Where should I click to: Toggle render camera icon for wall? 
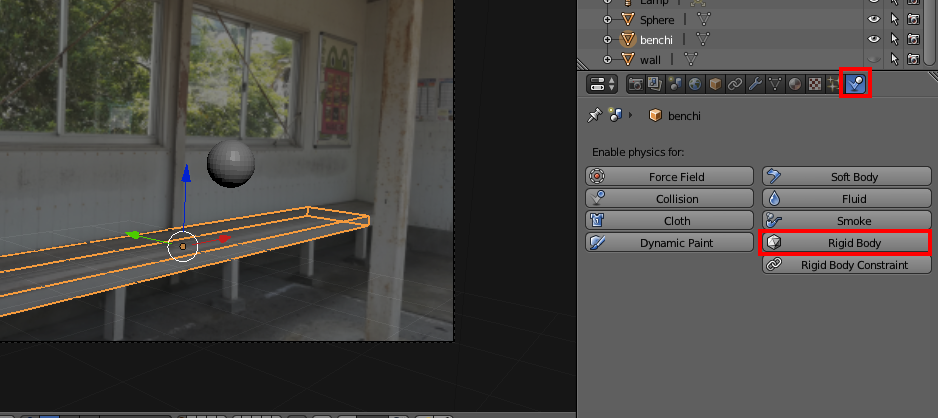(913, 59)
